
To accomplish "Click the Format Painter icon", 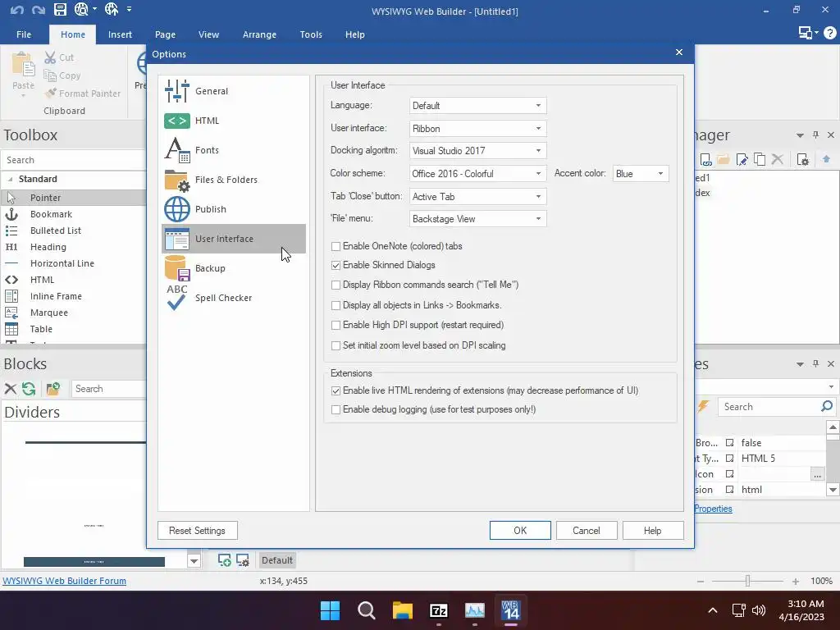I will (50, 94).
